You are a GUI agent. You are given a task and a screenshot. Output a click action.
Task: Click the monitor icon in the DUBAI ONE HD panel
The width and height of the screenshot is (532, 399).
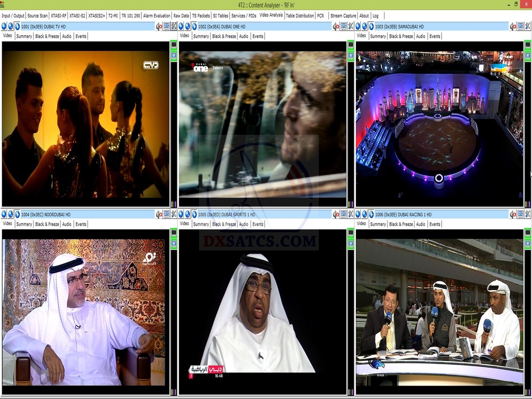coord(344,27)
